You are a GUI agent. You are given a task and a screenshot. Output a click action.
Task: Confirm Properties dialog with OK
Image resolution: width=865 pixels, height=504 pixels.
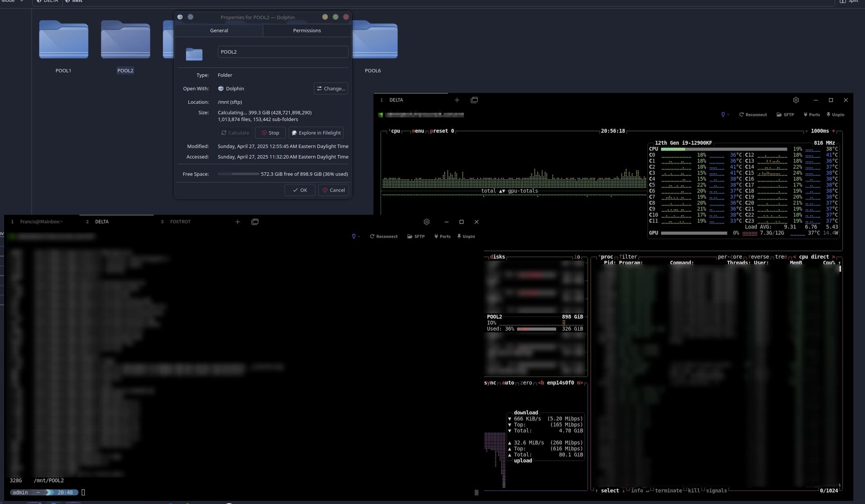[300, 190]
